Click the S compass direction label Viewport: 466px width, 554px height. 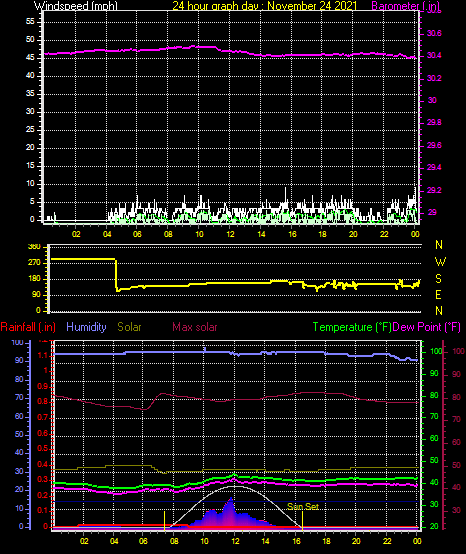point(438,279)
